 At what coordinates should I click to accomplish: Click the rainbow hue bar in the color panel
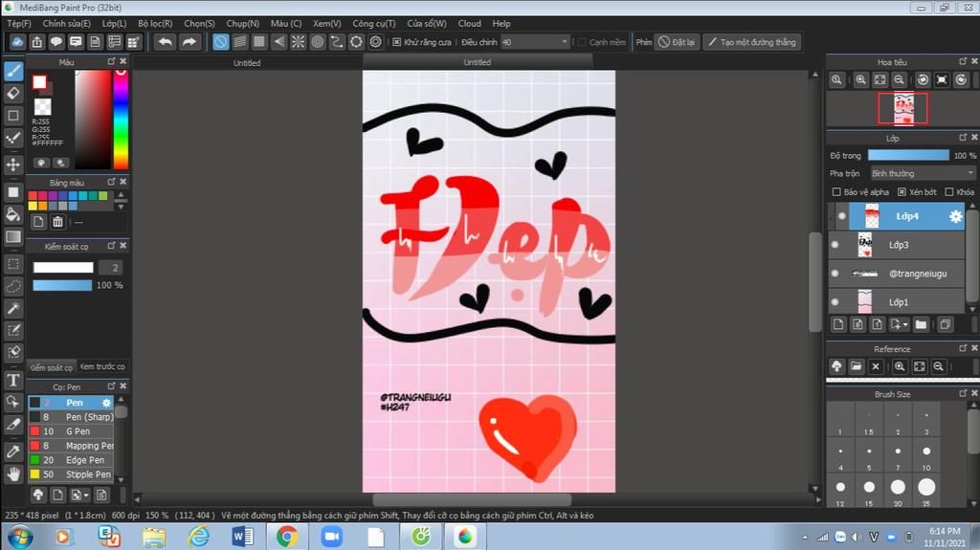121,119
